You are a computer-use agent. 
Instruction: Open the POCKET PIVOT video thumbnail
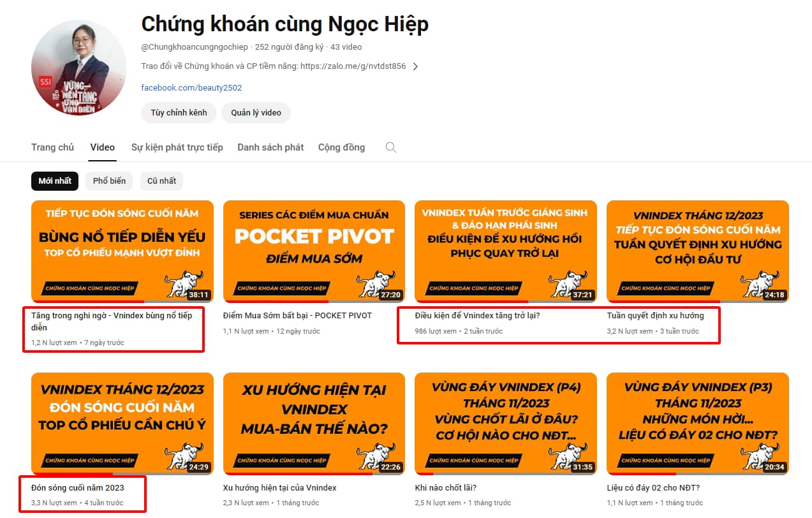coord(314,251)
